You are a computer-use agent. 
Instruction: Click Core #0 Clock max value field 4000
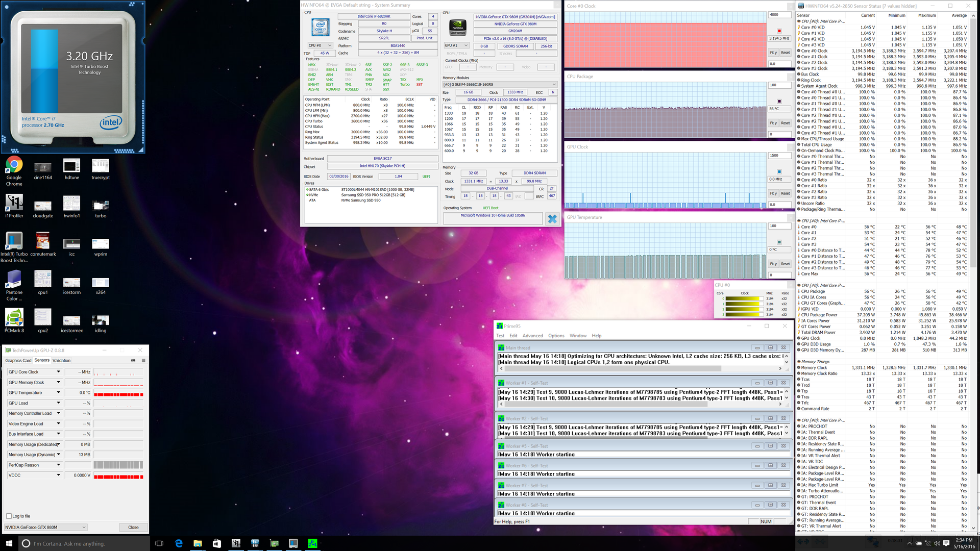[780, 14]
